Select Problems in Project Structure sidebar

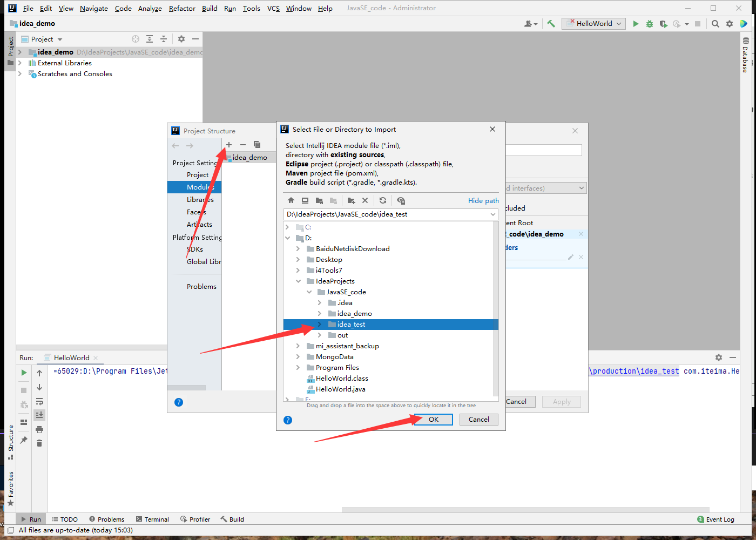pos(201,287)
